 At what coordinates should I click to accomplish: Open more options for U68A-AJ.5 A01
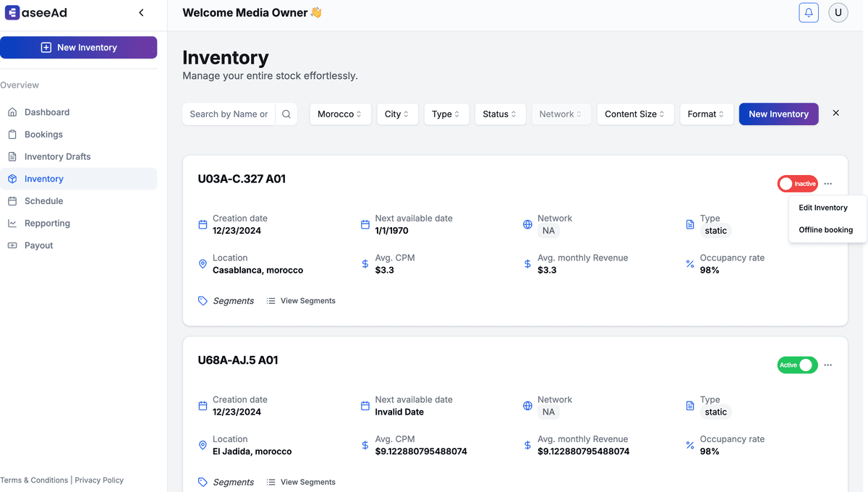click(x=828, y=365)
